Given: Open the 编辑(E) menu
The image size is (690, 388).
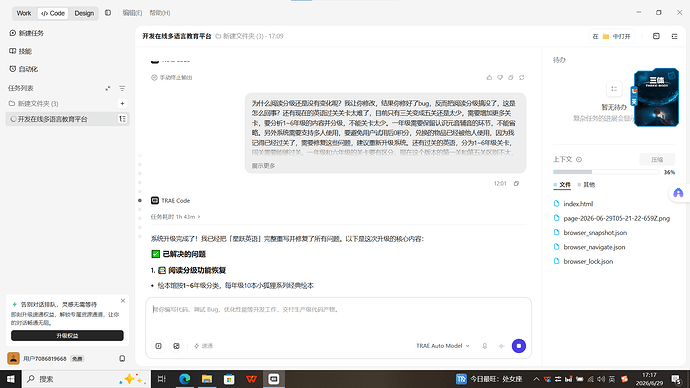Looking at the screenshot, I should pos(132,13).
